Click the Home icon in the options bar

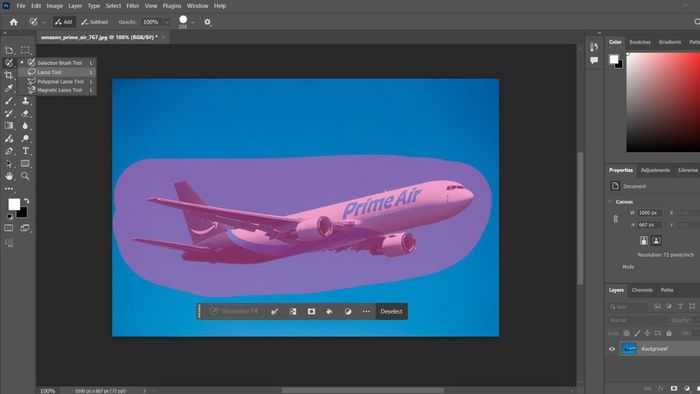pos(14,22)
